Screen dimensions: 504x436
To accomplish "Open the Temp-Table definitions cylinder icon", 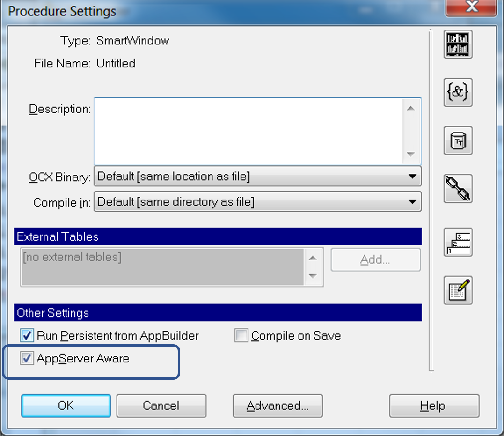I will click(x=458, y=140).
